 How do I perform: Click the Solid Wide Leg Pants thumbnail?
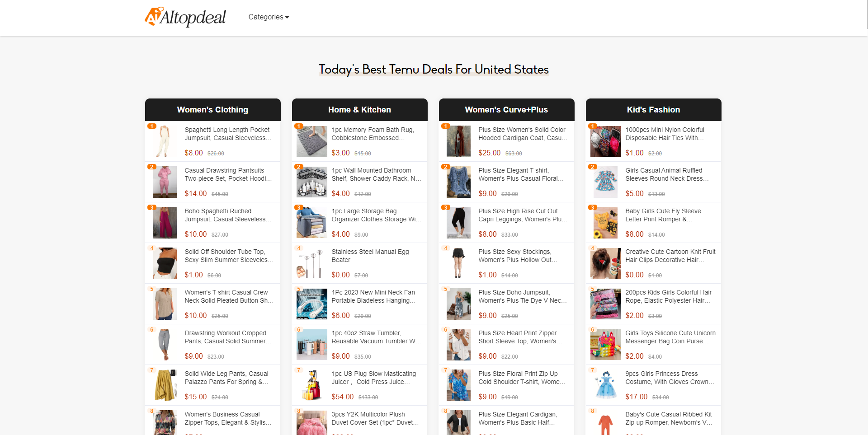click(165, 385)
